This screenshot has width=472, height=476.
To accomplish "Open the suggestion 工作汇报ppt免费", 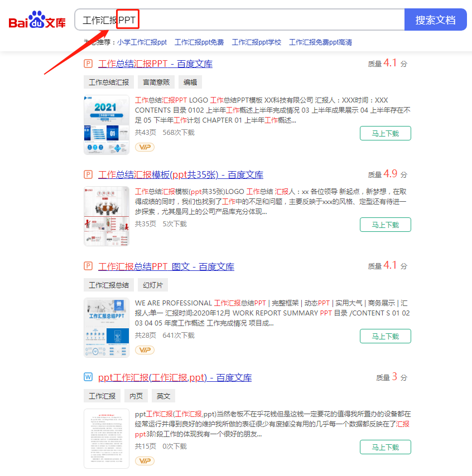I will (x=199, y=42).
